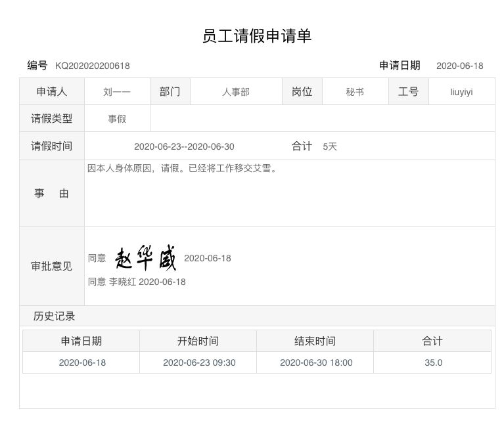Click the 申请人 field showing 刘一一
This screenshot has height=434, width=504.
[x=117, y=92]
